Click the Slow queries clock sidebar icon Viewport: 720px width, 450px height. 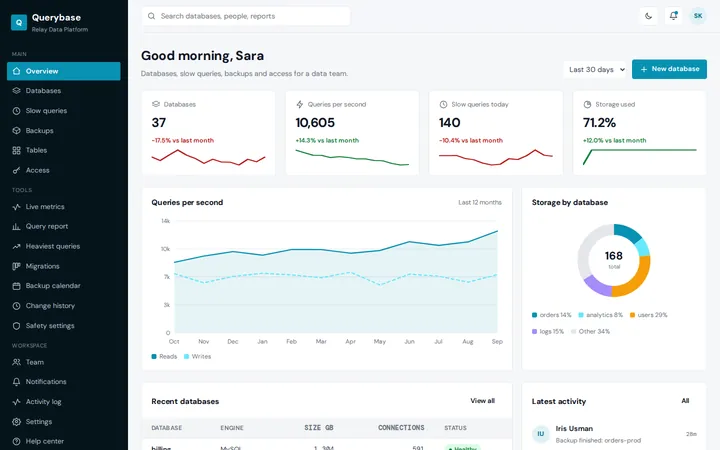tap(17, 111)
